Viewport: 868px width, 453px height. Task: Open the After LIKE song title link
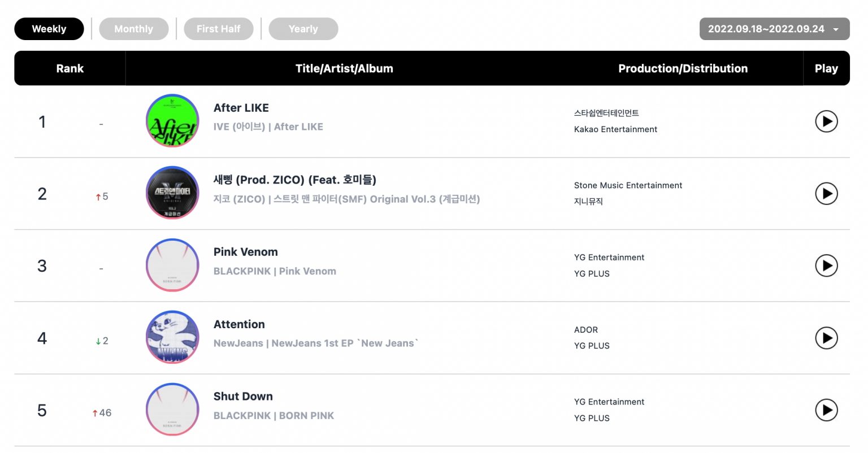click(241, 108)
